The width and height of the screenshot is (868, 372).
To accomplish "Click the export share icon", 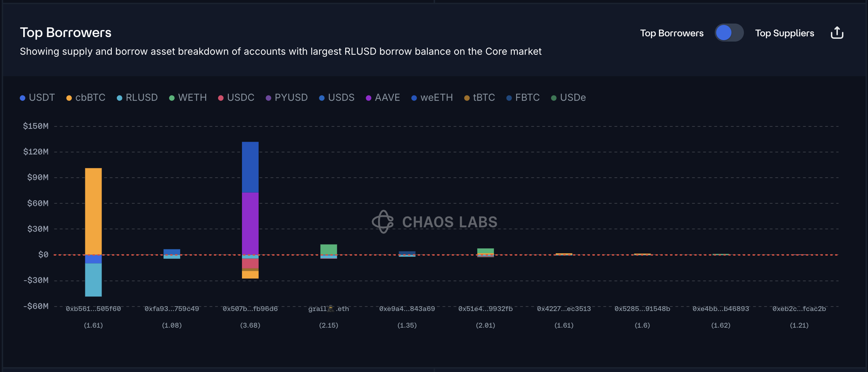I will 837,33.
